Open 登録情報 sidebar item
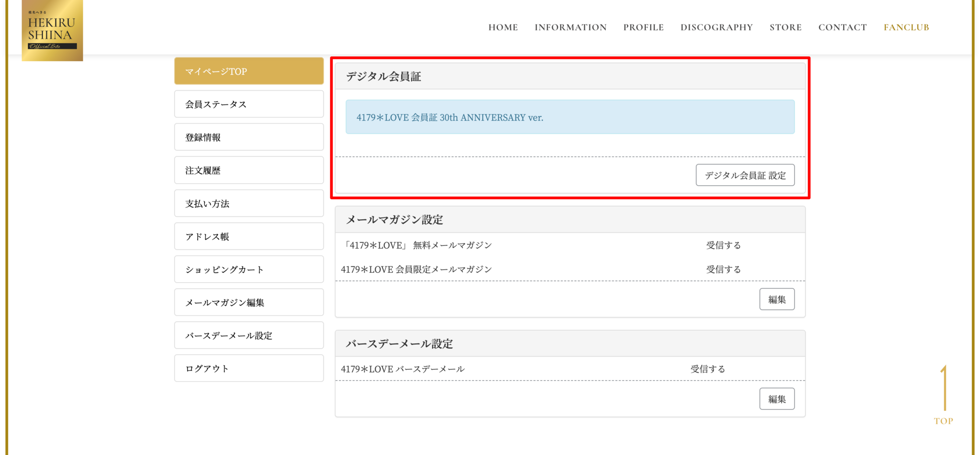The image size is (980, 455). click(249, 137)
